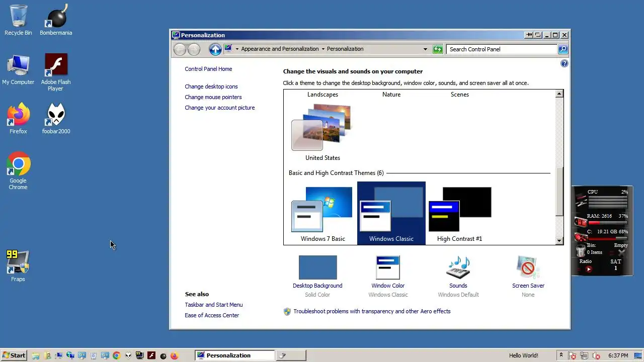This screenshot has width=644, height=362.
Task: Click the theme list scroll down arrow
Action: (559, 241)
